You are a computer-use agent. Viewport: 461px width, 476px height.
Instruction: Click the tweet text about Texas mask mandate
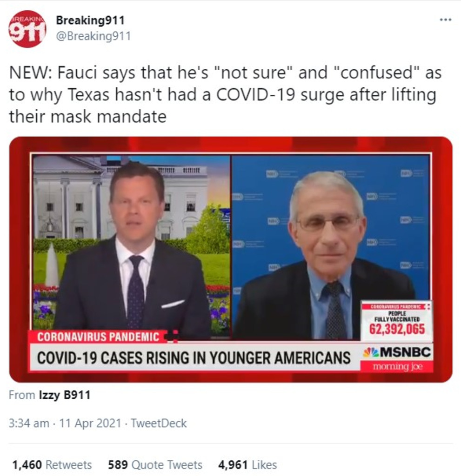pyautogui.click(x=225, y=94)
